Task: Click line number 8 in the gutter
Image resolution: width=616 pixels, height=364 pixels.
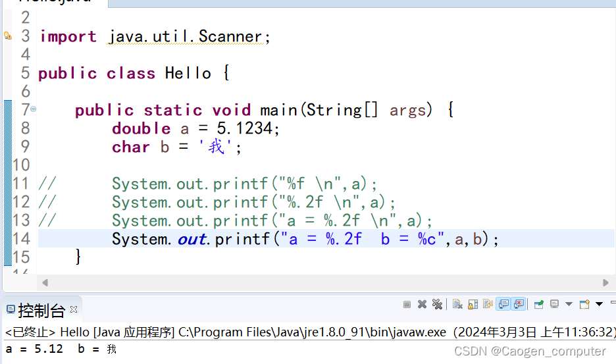Action: click(25, 128)
